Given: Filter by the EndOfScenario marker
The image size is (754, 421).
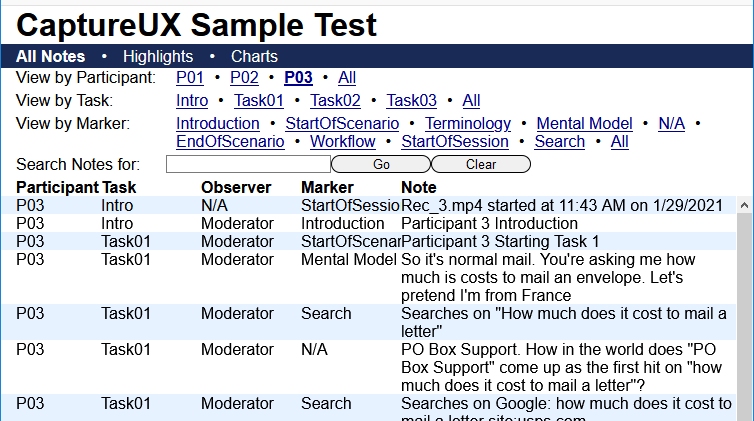Looking at the screenshot, I should (230, 142).
